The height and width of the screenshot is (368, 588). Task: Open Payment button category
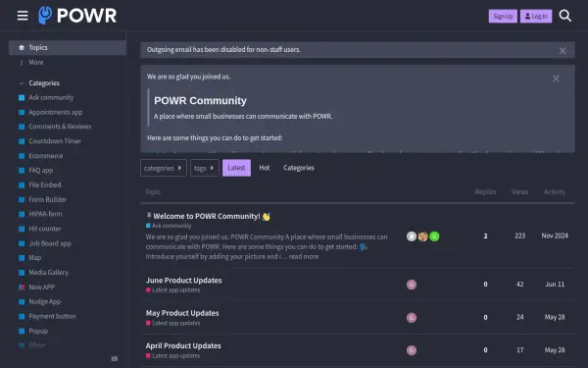click(52, 317)
